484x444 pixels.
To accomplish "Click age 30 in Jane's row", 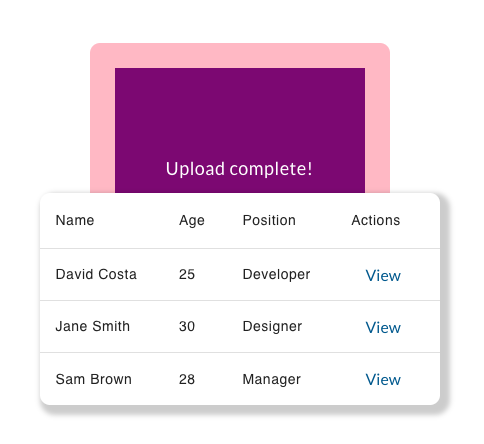I will pos(187,326).
